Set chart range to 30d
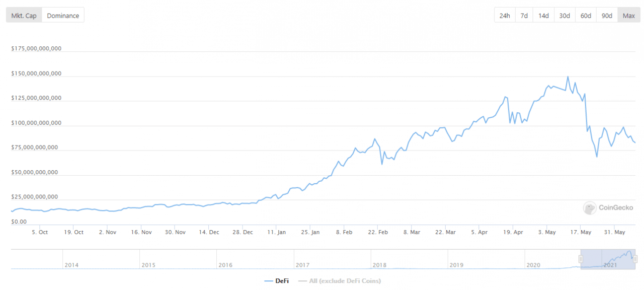This screenshot has width=644, height=290. (565, 16)
